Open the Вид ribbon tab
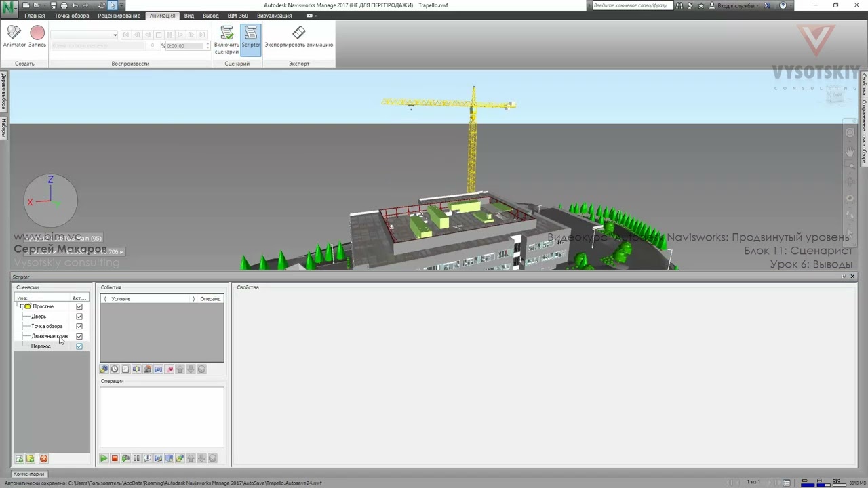The image size is (868, 488). tap(189, 16)
